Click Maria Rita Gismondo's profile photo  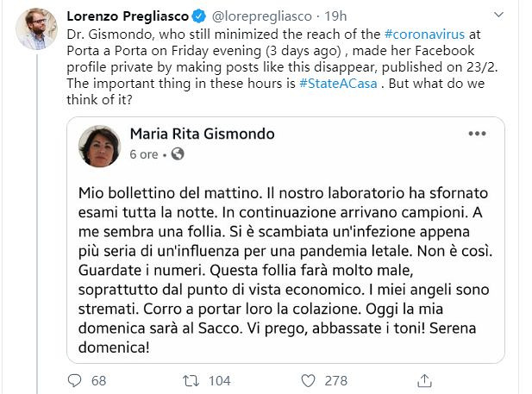[x=99, y=145]
